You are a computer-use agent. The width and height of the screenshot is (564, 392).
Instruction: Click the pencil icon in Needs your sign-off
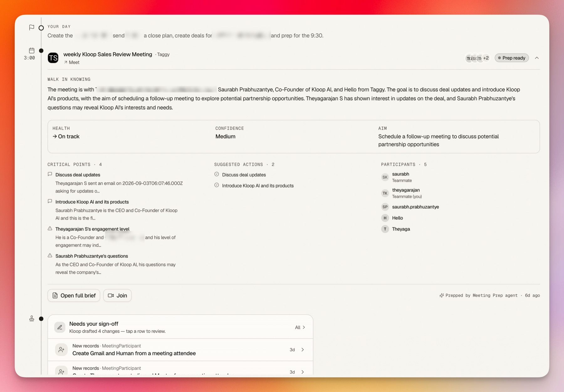tap(60, 327)
